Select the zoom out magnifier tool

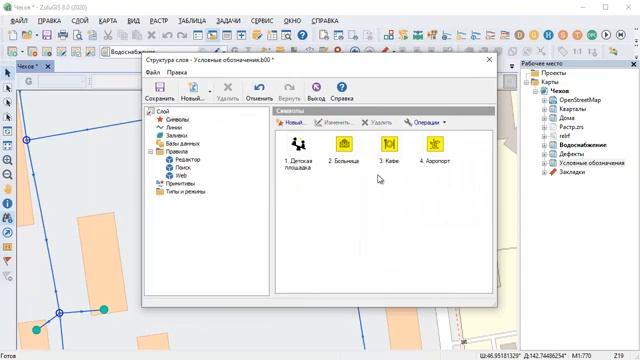7,175
